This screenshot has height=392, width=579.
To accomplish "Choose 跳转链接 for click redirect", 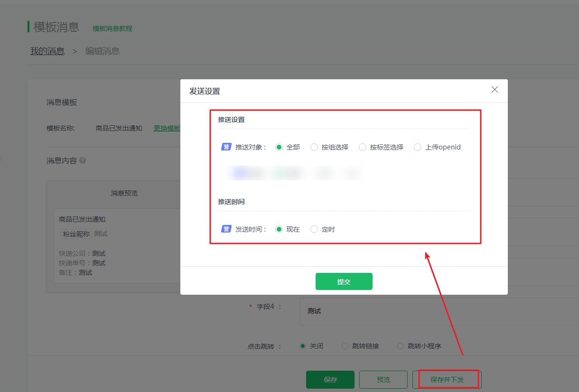I will coord(345,346).
